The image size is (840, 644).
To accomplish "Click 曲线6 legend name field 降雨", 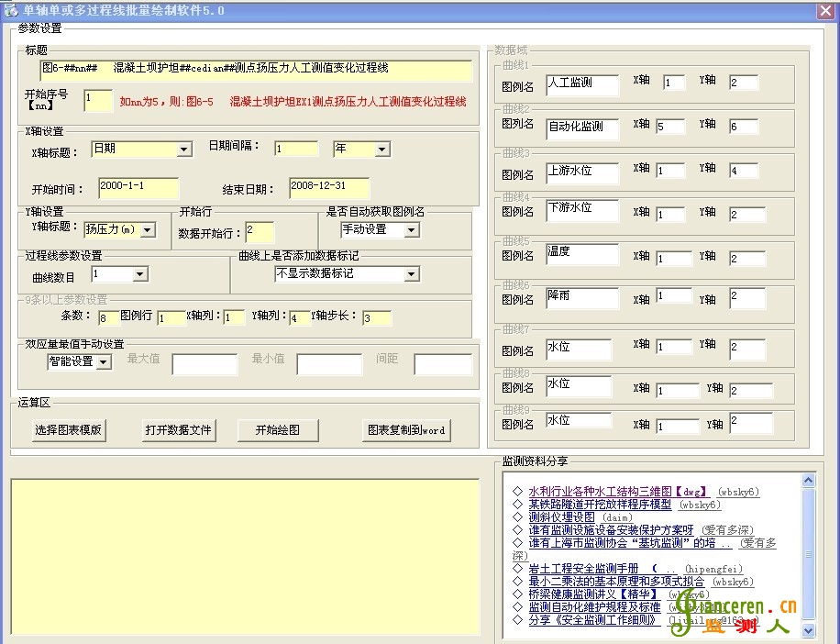I will coord(582,298).
